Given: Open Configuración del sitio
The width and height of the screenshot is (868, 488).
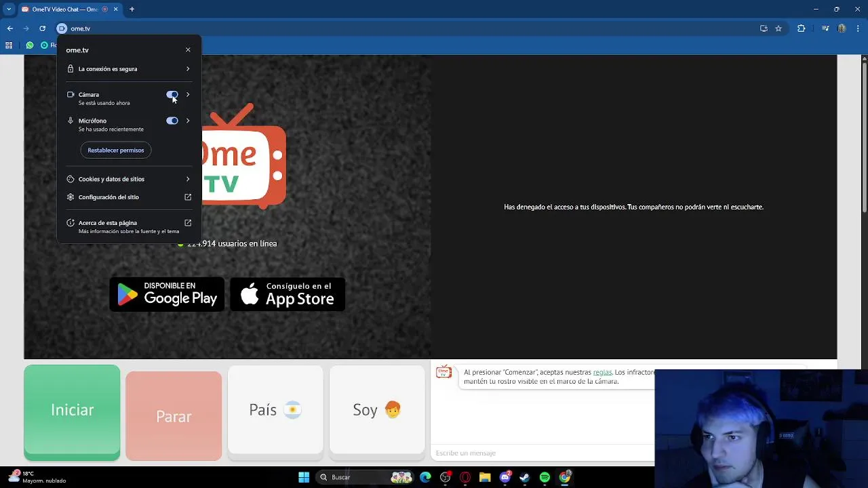Looking at the screenshot, I should [x=129, y=197].
